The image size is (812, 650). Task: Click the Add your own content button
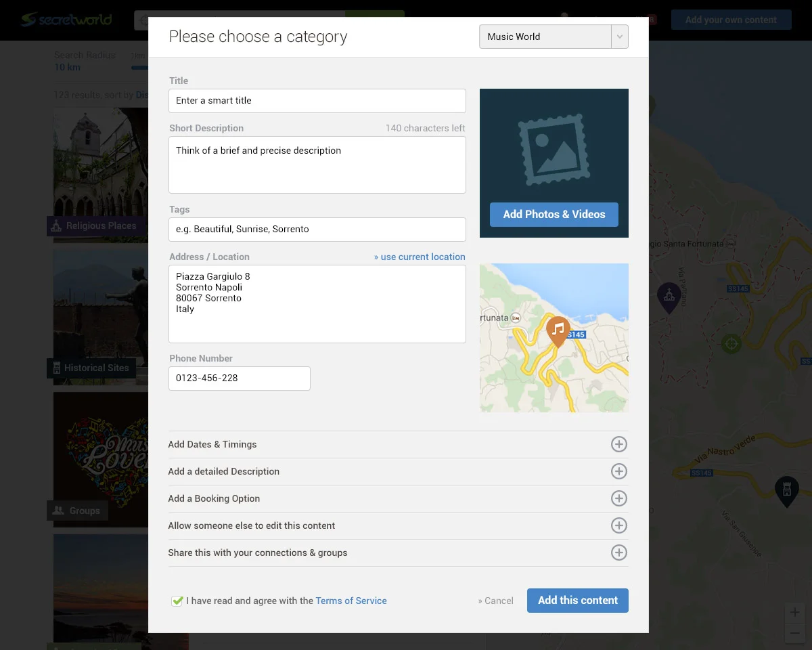pyautogui.click(x=731, y=20)
